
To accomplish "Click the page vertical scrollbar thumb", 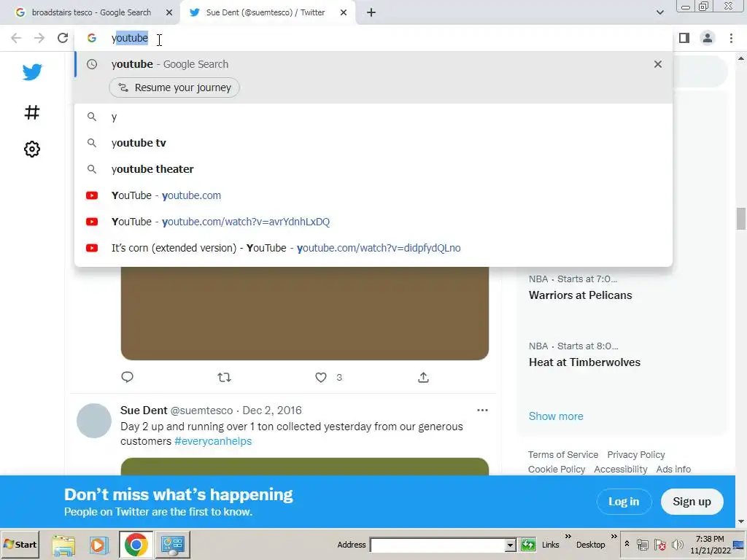I will [741, 219].
